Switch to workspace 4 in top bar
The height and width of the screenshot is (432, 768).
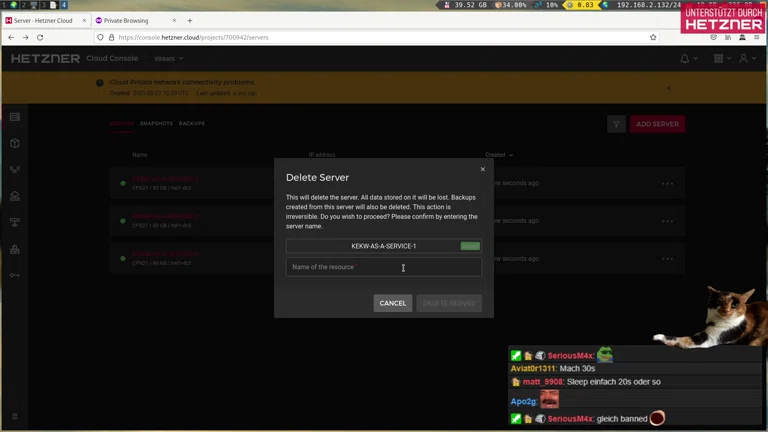[x=64, y=5]
